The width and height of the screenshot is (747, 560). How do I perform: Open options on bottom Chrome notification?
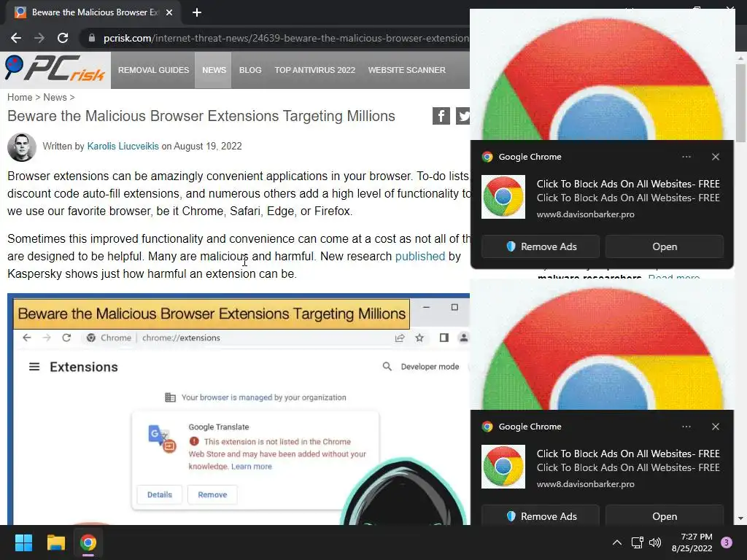coord(686,427)
